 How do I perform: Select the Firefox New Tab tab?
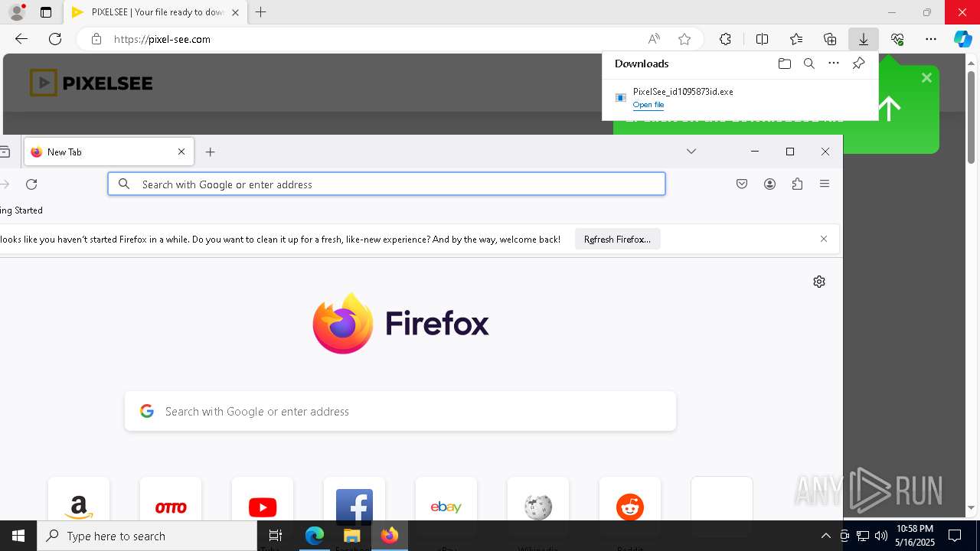109,152
